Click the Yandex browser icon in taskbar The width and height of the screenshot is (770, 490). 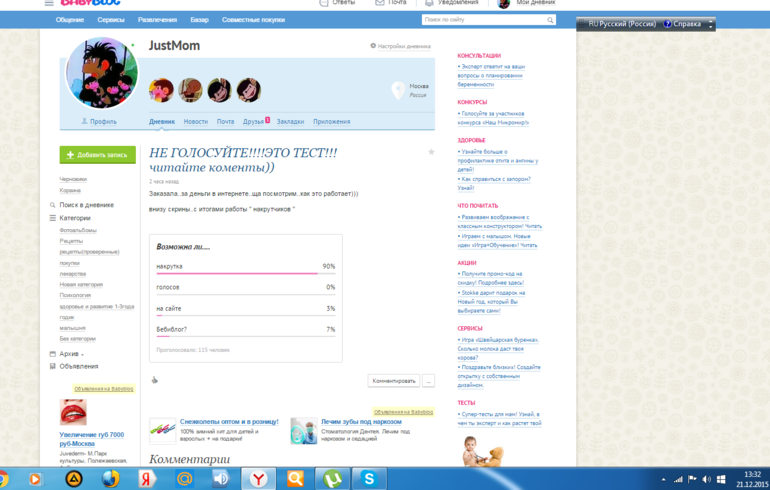[258, 479]
